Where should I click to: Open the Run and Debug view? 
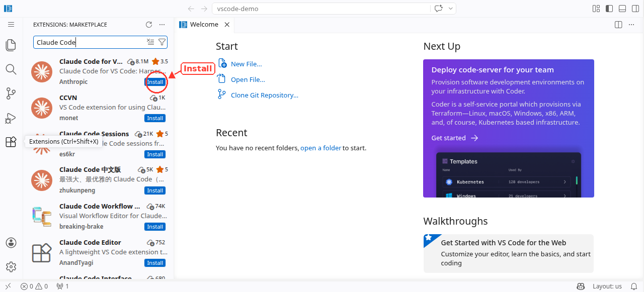point(11,118)
